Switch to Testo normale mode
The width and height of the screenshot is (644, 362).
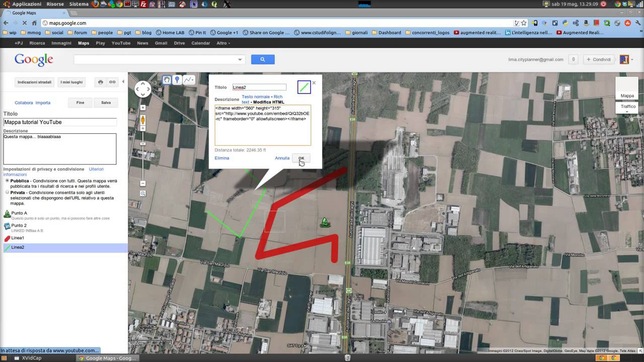point(256,97)
